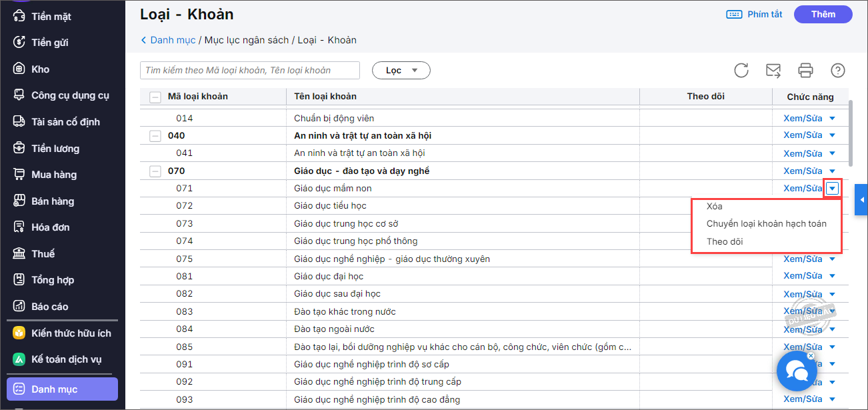Open dropdown arrow for row 040

[x=832, y=136]
